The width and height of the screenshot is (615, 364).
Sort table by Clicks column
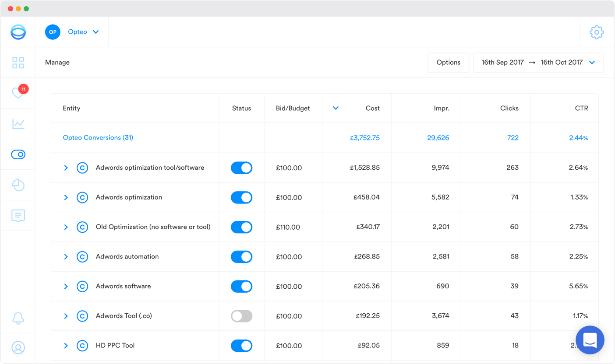pos(509,108)
